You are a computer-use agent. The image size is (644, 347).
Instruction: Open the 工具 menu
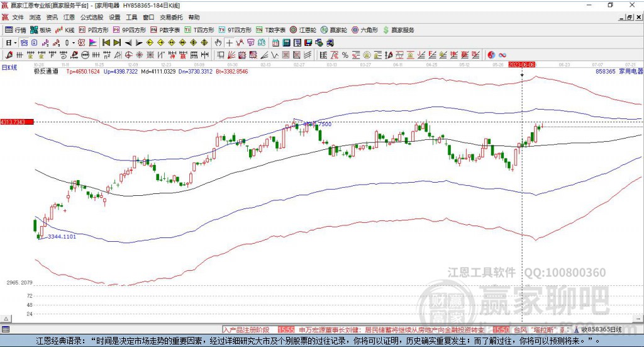tap(131, 17)
